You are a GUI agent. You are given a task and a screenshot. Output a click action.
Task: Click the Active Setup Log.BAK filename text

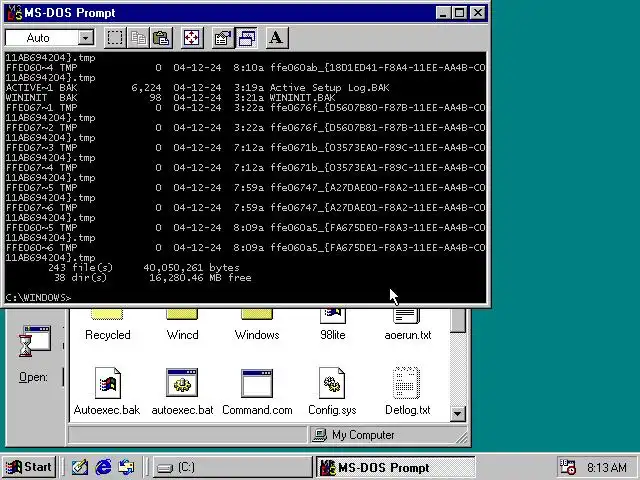click(330, 88)
